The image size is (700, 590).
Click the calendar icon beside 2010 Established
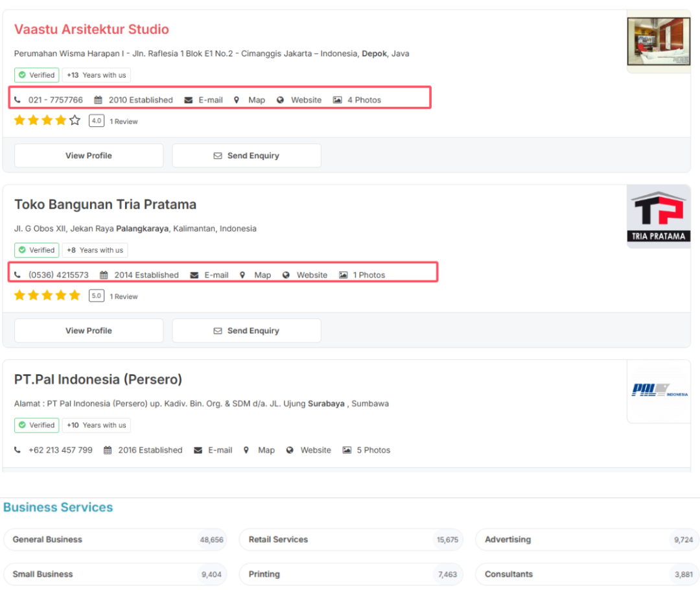point(99,100)
